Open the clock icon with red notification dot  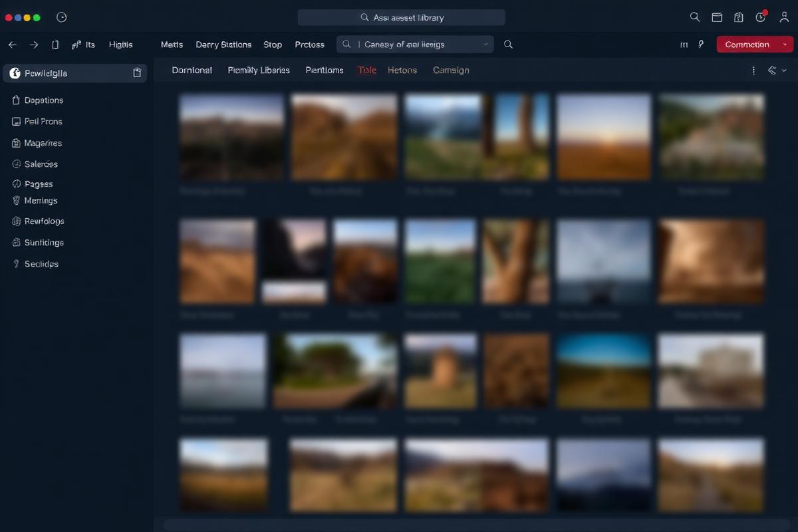(761, 17)
